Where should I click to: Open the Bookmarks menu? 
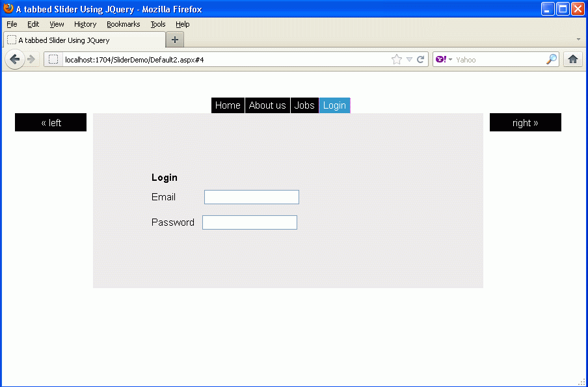(x=124, y=24)
